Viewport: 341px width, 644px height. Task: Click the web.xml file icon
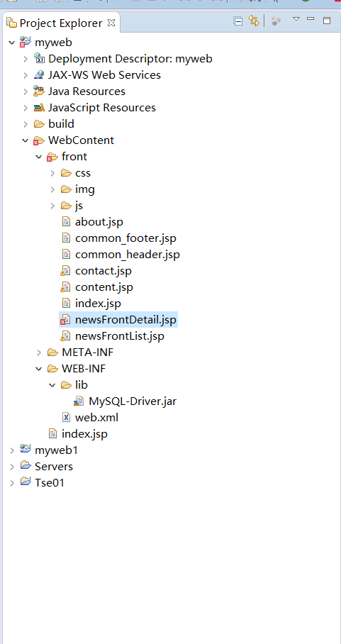[x=66, y=417]
